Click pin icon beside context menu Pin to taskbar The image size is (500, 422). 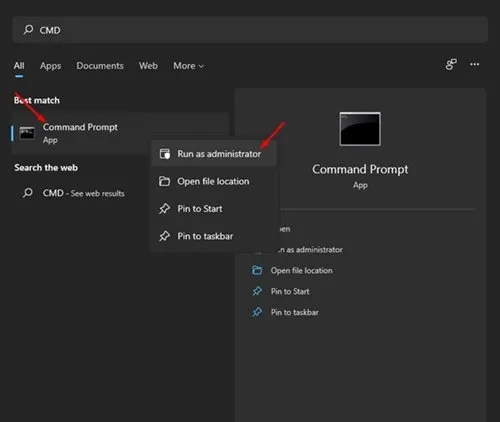click(x=164, y=236)
